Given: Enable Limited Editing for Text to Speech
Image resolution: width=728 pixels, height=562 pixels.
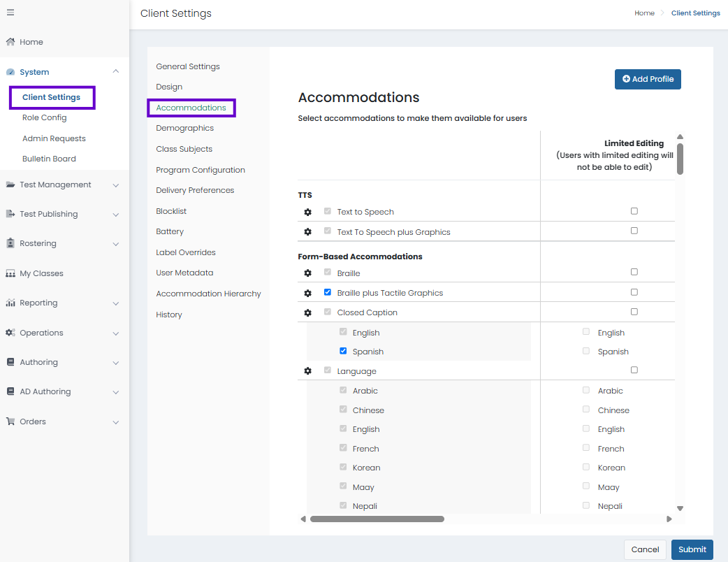Looking at the screenshot, I should 634,211.
